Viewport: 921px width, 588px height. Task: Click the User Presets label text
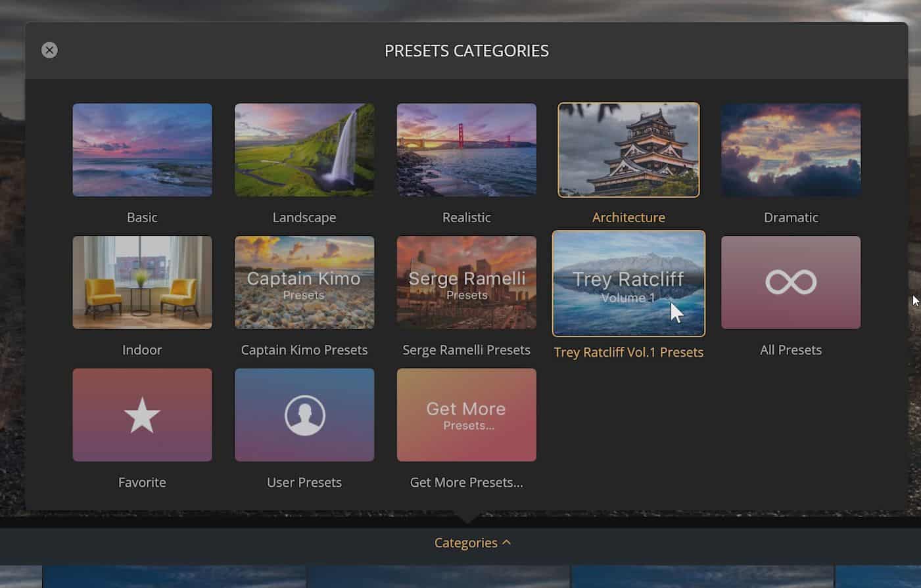(304, 483)
